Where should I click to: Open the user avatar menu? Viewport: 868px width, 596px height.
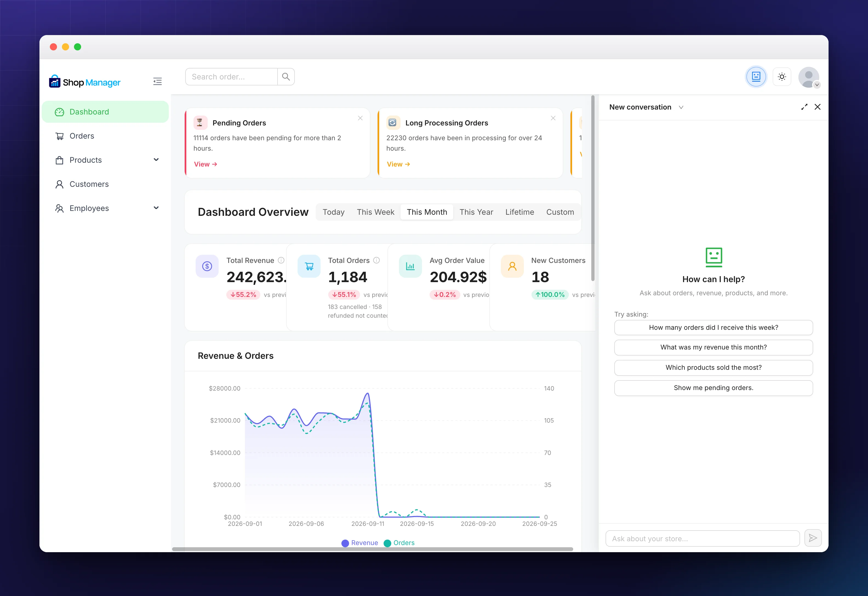click(809, 77)
